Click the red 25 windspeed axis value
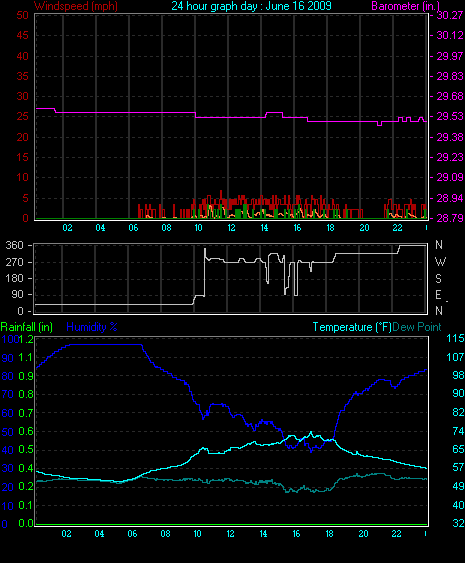Screen dimensions: 465x563 [22, 116]
